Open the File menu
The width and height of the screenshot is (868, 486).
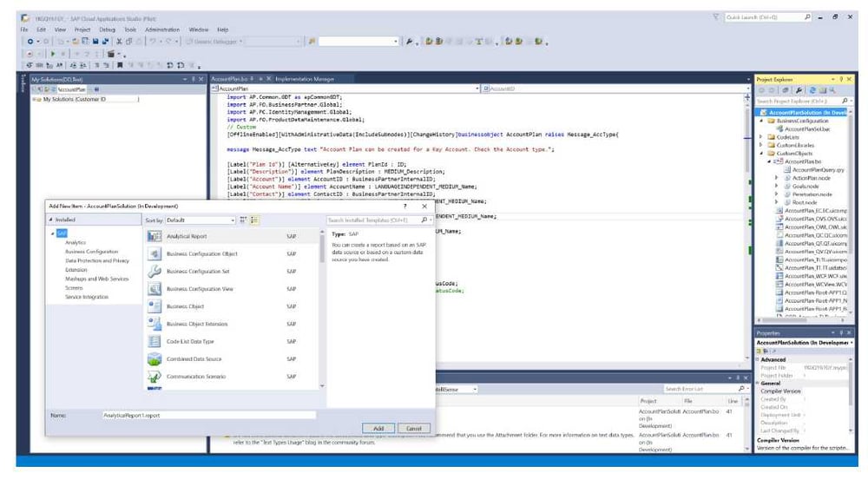pyautogui.click(x=24, y=30)
